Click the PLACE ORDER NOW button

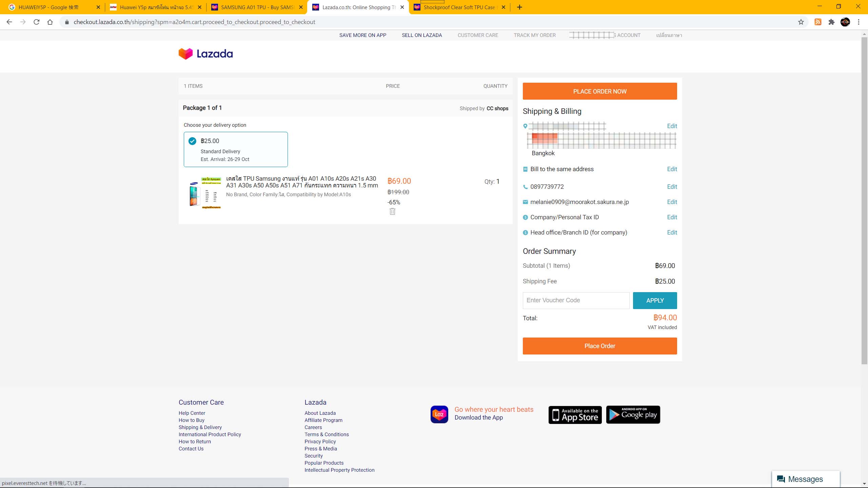tap(600, 91)
